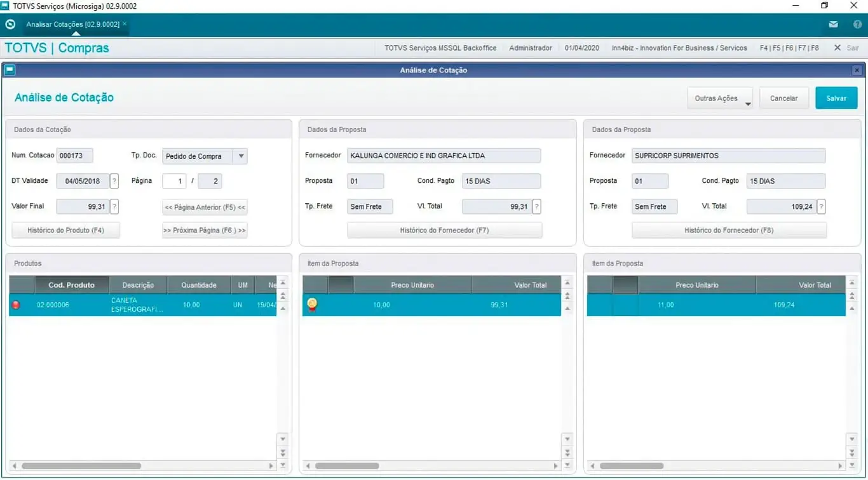Click the Cancelar button
The width and height of the screenshot is (868, 480).
pos(783,98)
